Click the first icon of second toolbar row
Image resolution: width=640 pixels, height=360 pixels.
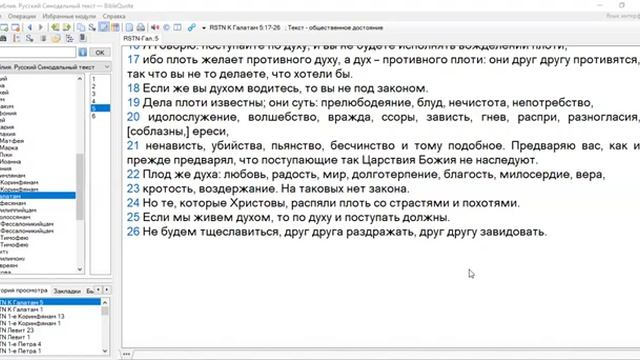3,38
